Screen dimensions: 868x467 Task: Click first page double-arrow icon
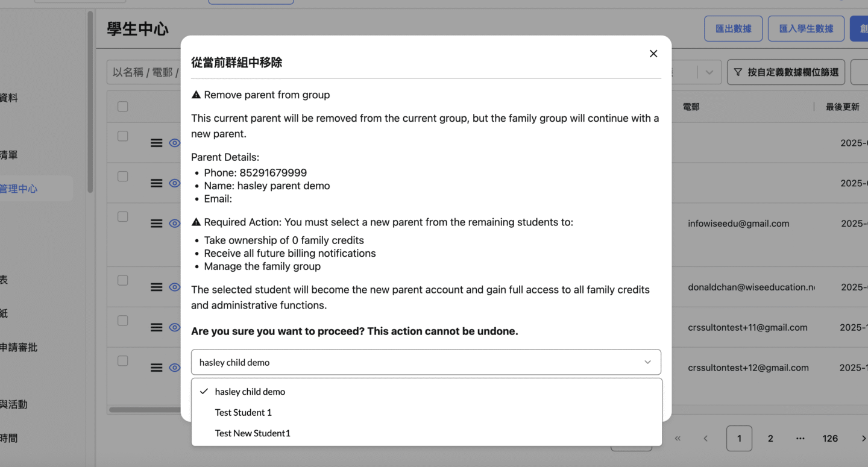678,439
